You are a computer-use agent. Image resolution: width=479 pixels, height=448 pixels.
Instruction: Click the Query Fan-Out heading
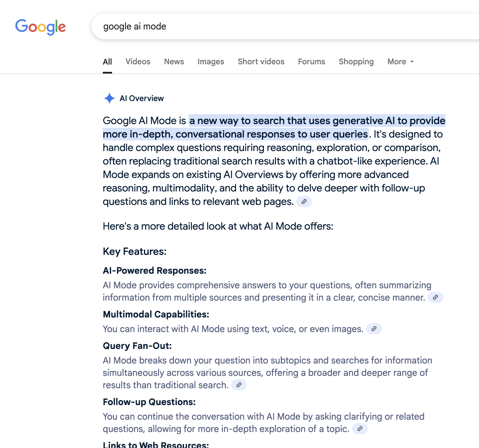(x=137, y=346)
